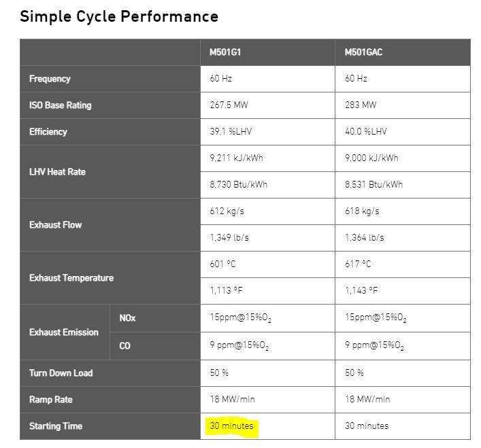Select the 40.0 %LHV cell
The height and width of the screenshot is (448, 481).
coord(403,132)
